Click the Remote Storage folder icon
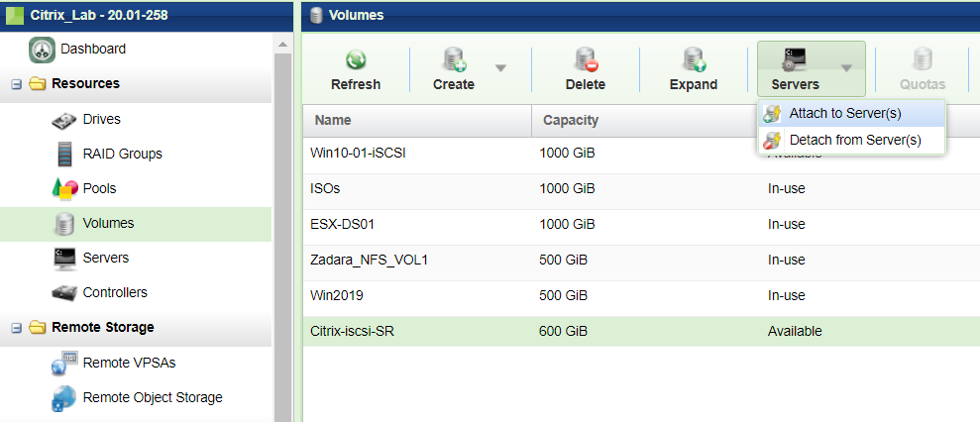This screenshot has height=422, width=980. pos(38,328)
